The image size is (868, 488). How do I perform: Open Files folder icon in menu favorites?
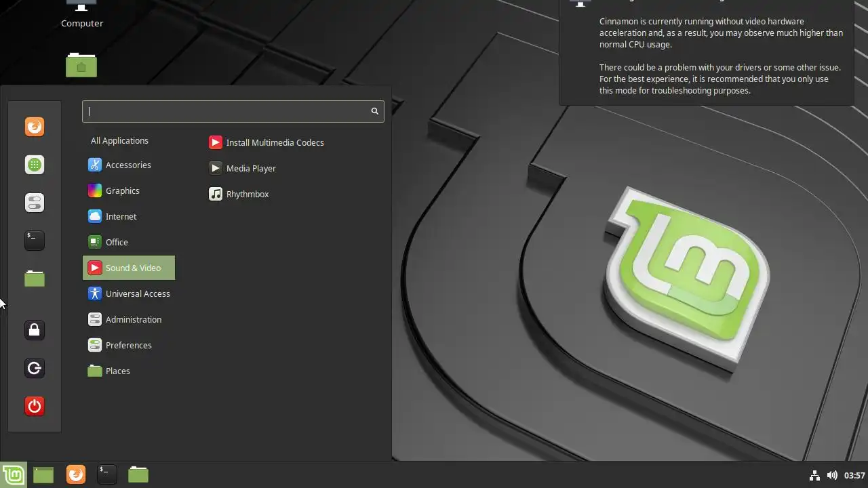coord(35,278)
